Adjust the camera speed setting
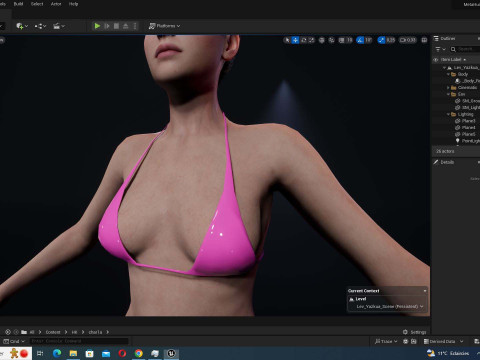Viewport: 480px width, 360px height. point(408,40)
